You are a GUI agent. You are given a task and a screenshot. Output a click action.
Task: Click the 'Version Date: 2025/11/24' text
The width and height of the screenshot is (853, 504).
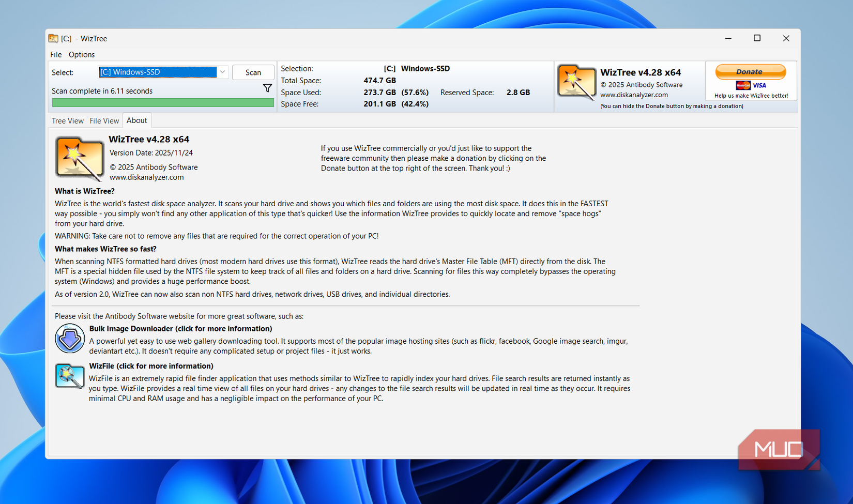[x=151, y=153]
